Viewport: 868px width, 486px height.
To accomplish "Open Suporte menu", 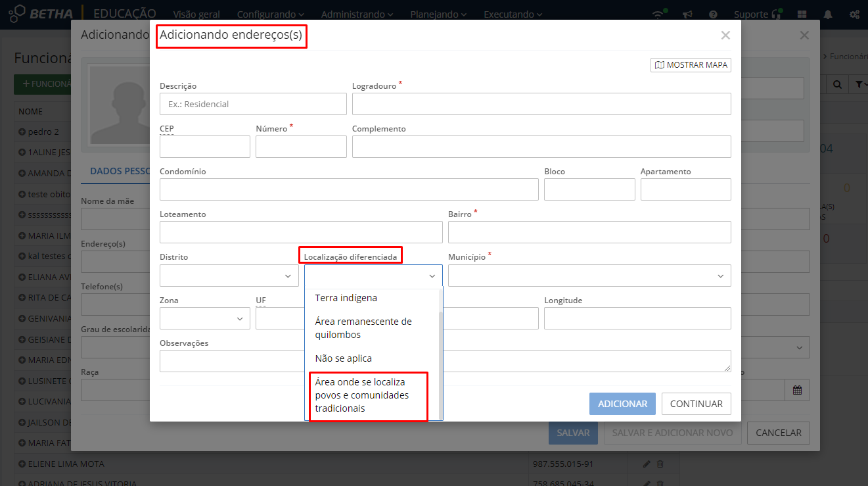I will (x=757, y=14).
